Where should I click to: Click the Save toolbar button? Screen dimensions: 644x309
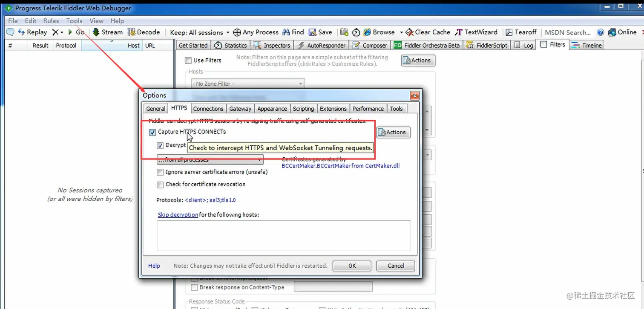click(x=320, y=32)
